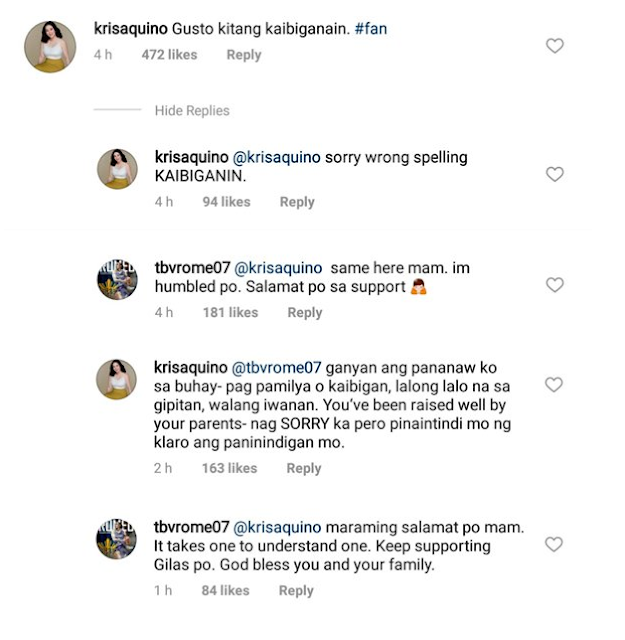The width and height of the screenshot is (625, 640).
Task: Like the 'maraming salamat po mam' reply
Action: pos(554,544)
